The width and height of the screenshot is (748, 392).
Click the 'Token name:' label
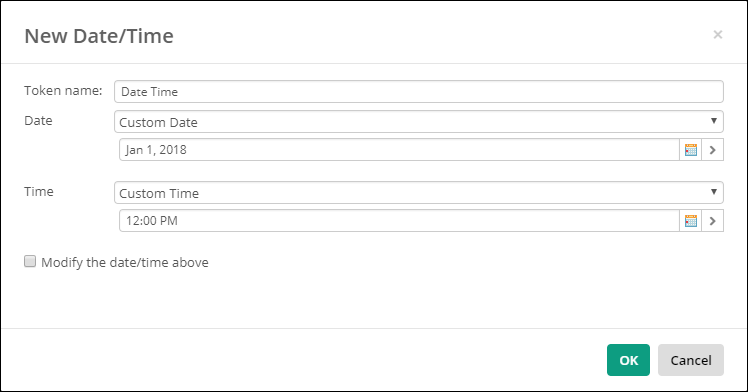tap(63, 91)
